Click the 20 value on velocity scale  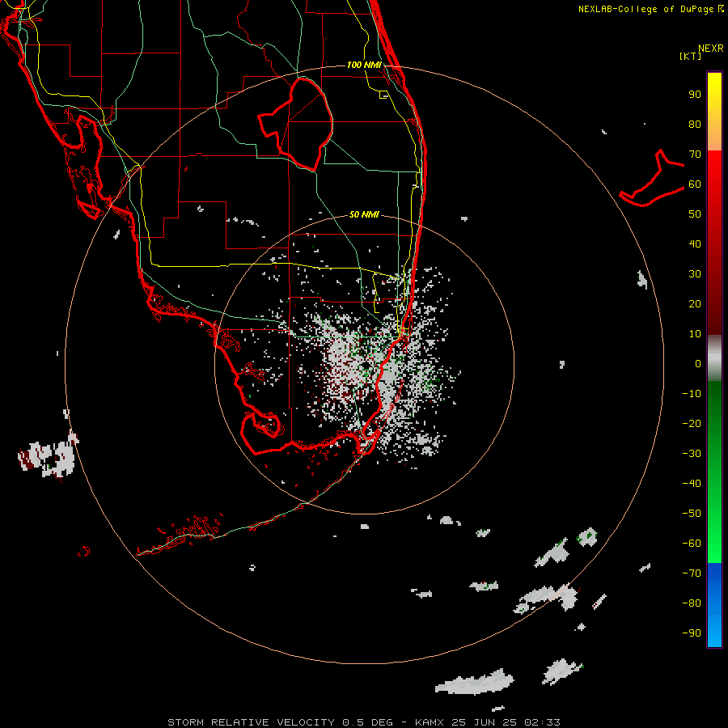pyautogui.click(x=695, y=303)
